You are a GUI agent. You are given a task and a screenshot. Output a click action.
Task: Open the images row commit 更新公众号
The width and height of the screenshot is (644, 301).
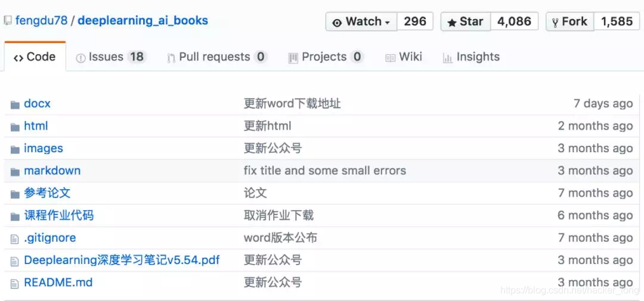point(273,148)
